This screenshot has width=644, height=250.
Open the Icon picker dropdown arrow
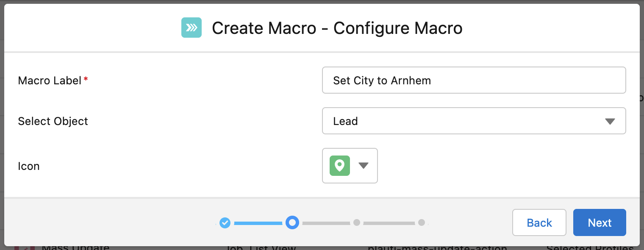point(364,166)
